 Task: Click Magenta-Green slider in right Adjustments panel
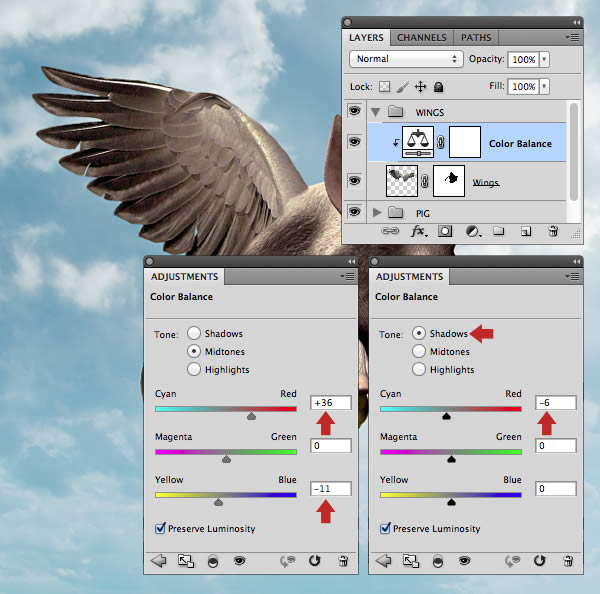point(451,452)
